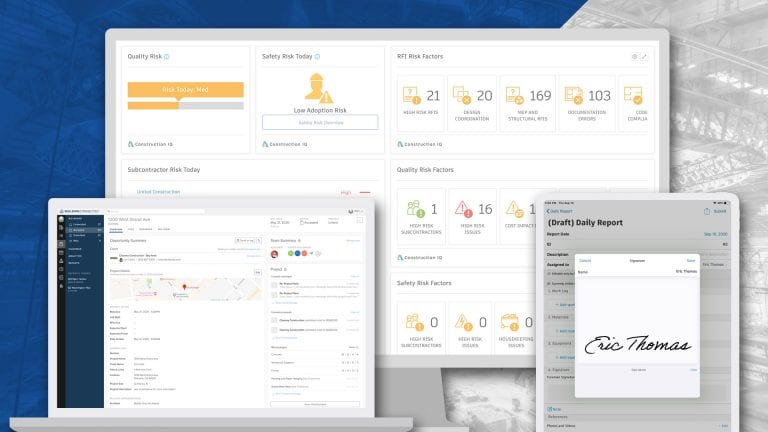Click High Risk Subcontractors icon in Safety Risk Factors
This screenshot has width=768, height=432.
(x=414, y=322)
